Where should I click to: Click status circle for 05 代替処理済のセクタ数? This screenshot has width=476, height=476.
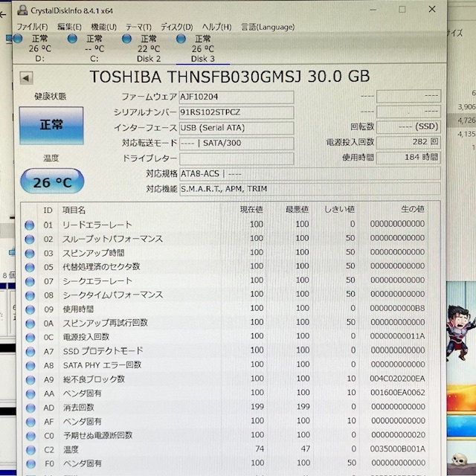[x=30, y=268]
